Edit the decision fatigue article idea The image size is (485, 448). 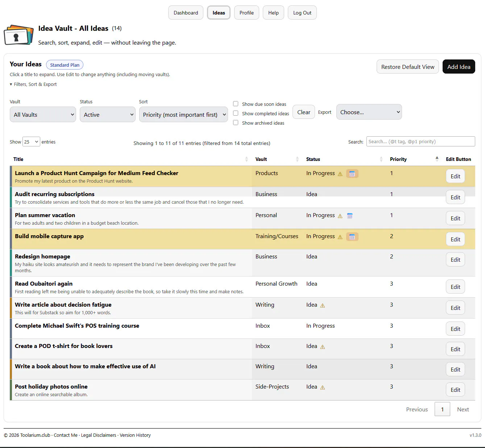click(455, 308)
